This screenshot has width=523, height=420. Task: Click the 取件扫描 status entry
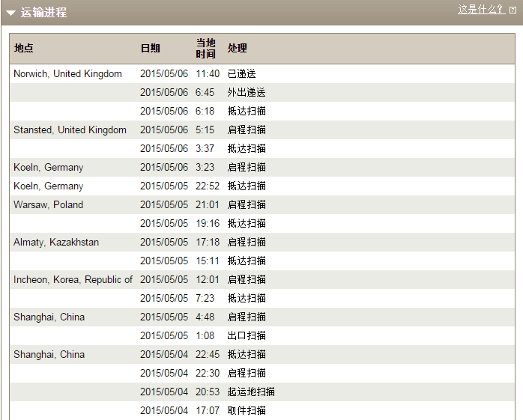click(x=247, y=411)
